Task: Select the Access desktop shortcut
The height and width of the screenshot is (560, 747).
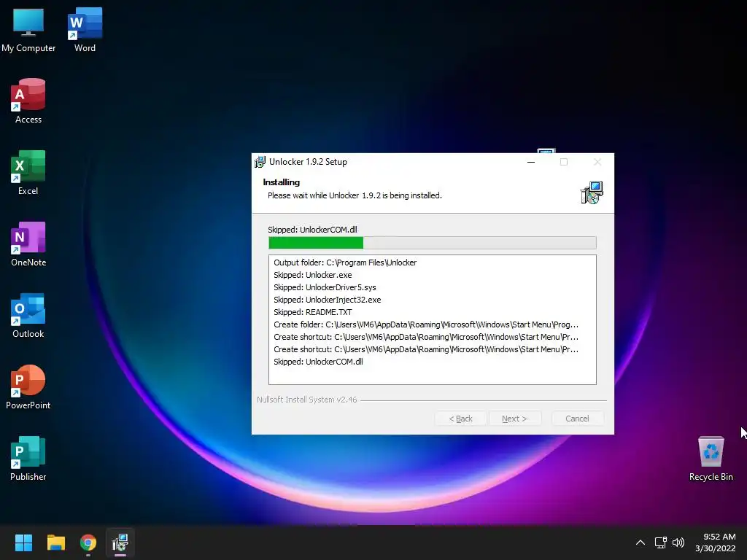Action: click(28, 101)
